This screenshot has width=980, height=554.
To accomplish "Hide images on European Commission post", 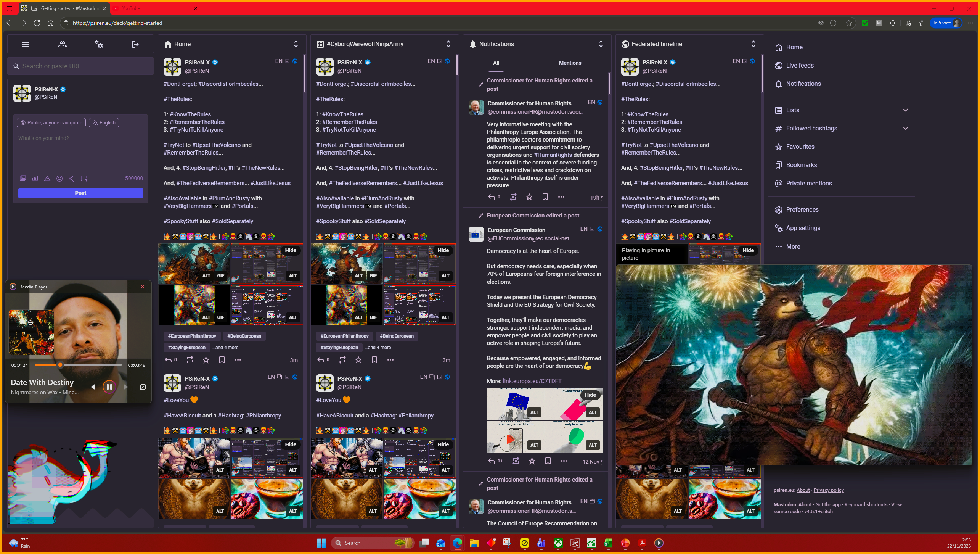I will pyautogui.click(x=590, y=395).
